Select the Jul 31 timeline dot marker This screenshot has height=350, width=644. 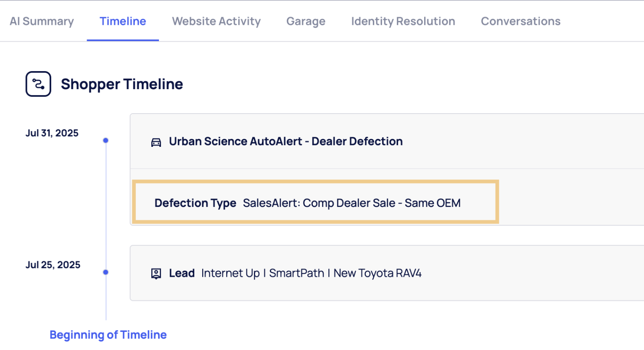pyautogui.click(x=106, y=140)
